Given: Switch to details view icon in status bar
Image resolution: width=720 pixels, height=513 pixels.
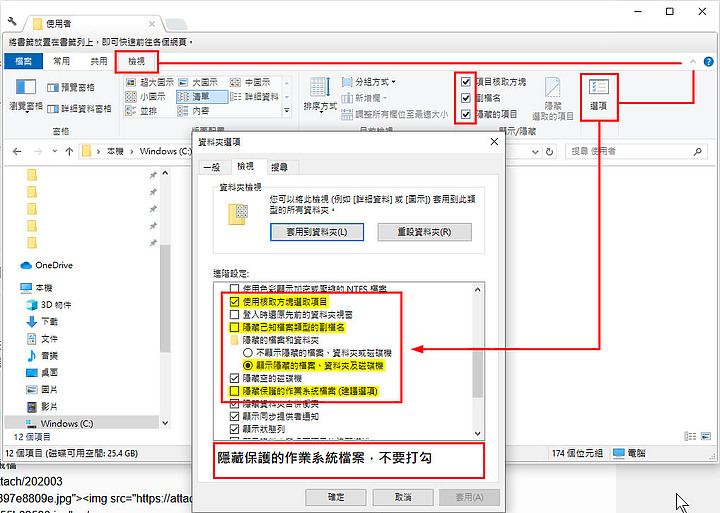Looking at the screenshot, I should 690,436.
